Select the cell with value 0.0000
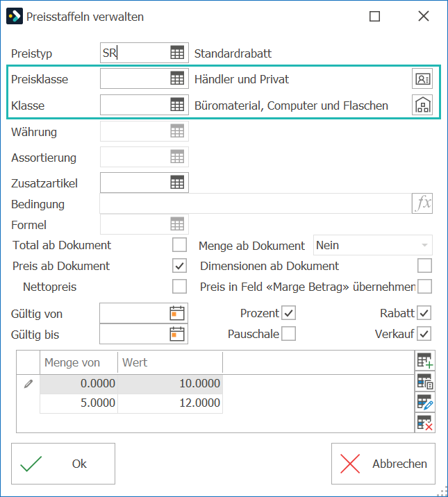This screenshot has width=448, height=497. (78, 384)
